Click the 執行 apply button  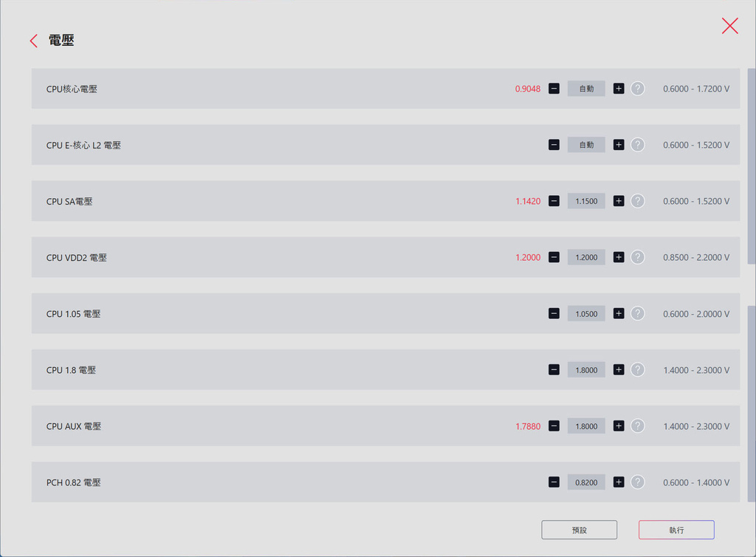pyautogui.click(x=676, y=530)
